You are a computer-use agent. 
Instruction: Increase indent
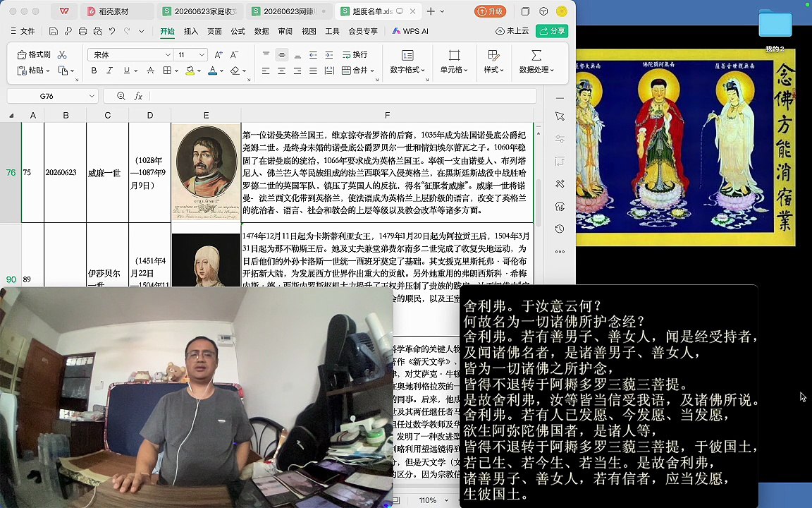tap(329, 54)
